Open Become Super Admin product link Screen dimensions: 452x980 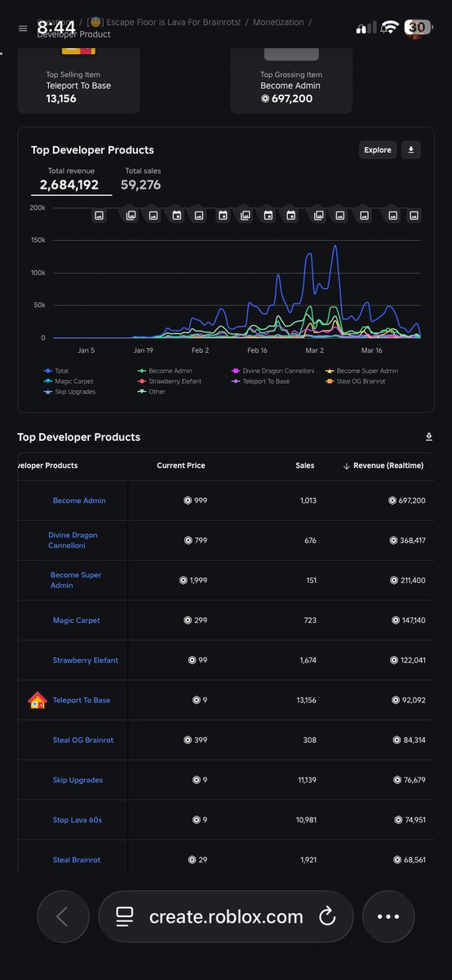coord(76,580)
